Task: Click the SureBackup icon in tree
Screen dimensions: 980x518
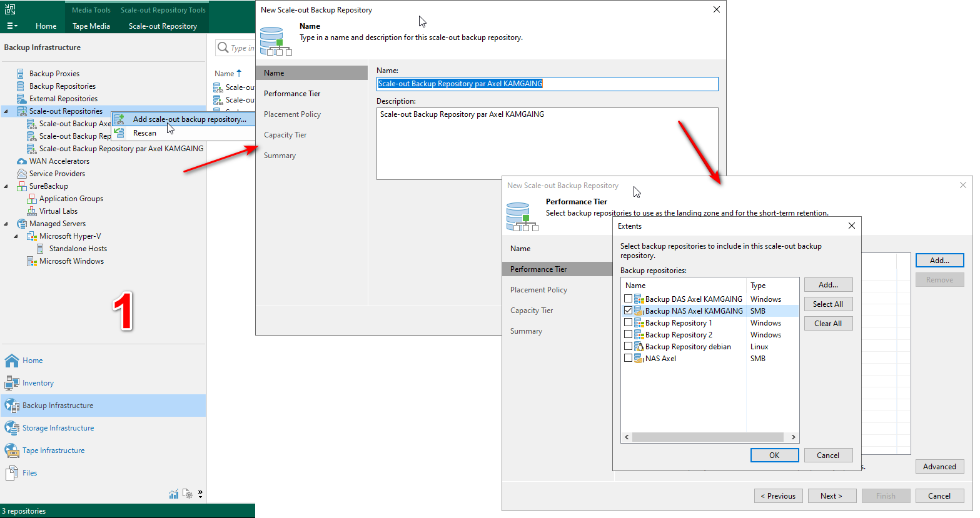Action: [21, 186]
